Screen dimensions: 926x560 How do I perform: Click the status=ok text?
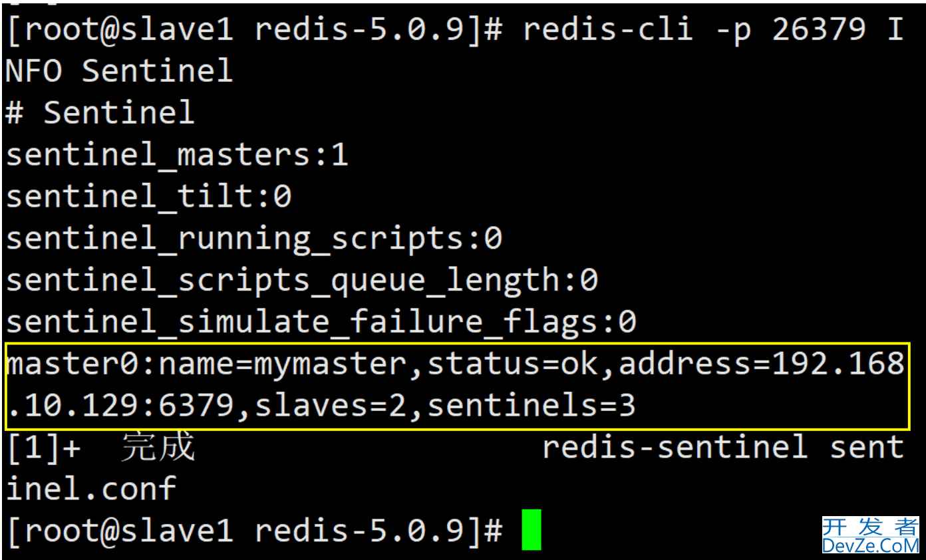click(512, 364)
